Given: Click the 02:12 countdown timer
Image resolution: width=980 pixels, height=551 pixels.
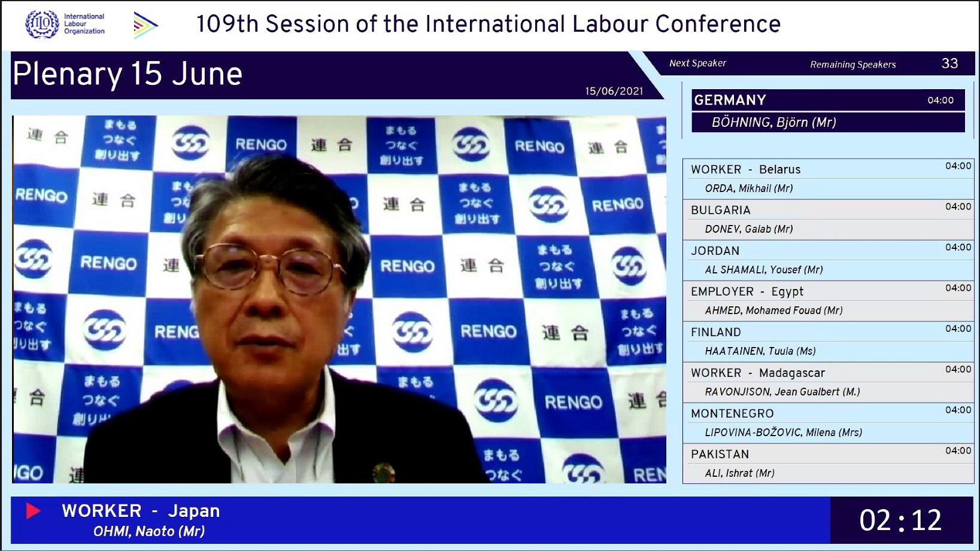Looking at the screenshot, I should 901,520.
